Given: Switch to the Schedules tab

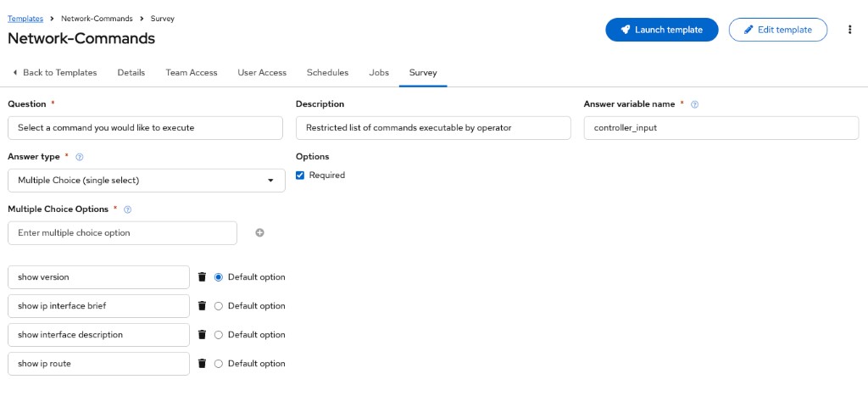Looking at the screenshot, I should [328, 73].
